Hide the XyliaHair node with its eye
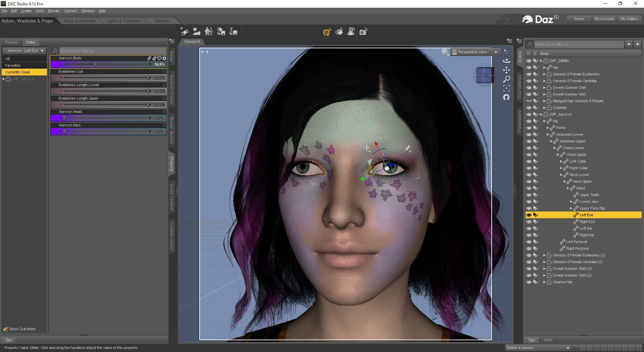 [529, 108]
